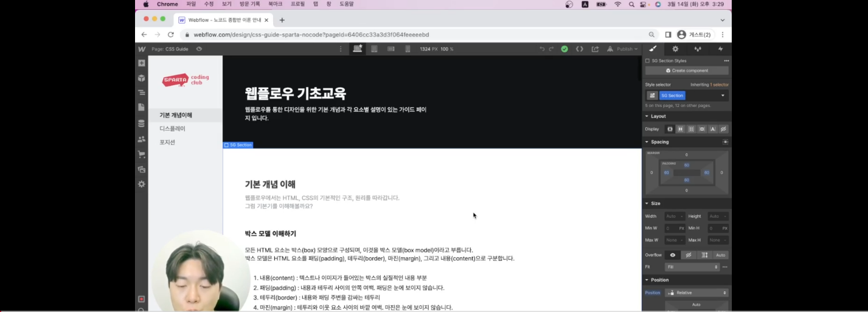Set overflow to Visible
The height and width of the screenshot is (312, 868).
[673, 255]
